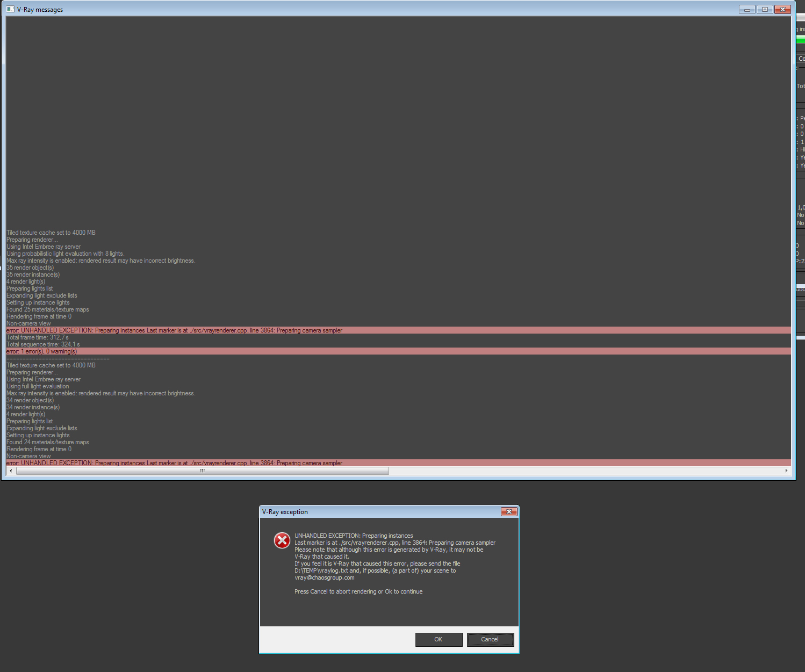The width and height of the screenshot is (805, 672).
Task: Select the separator line of equals signs
Action: [58, 358]
